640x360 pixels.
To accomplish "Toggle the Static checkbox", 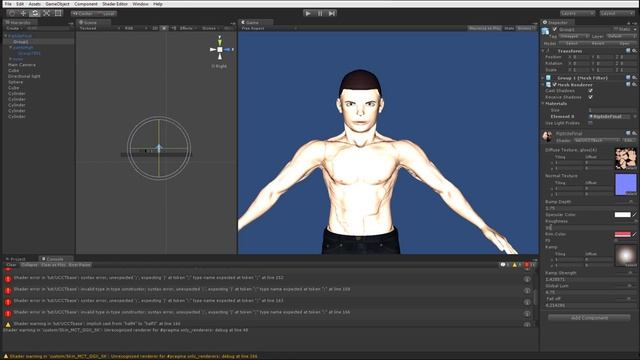I will point(616,29).
